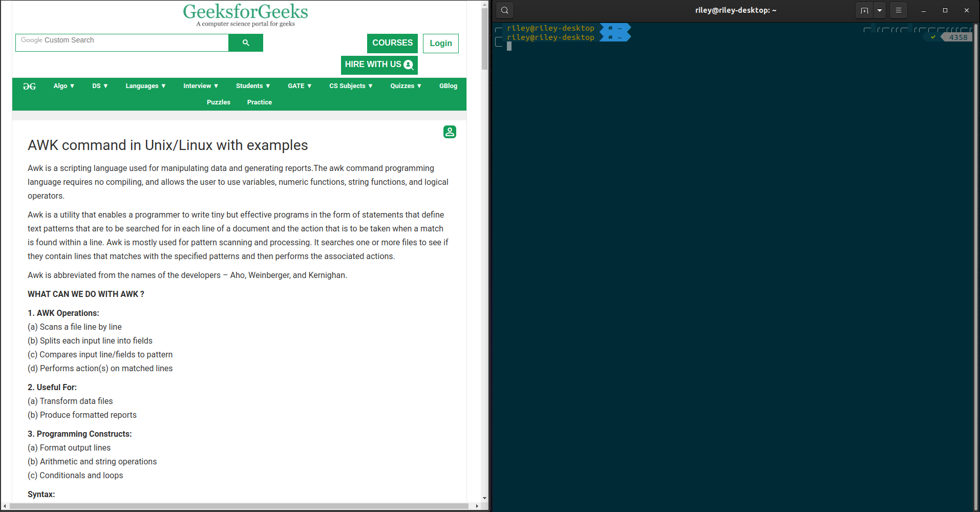
Task: Select GBlog in the navigation bar
Action: click(x=448, y=86)
